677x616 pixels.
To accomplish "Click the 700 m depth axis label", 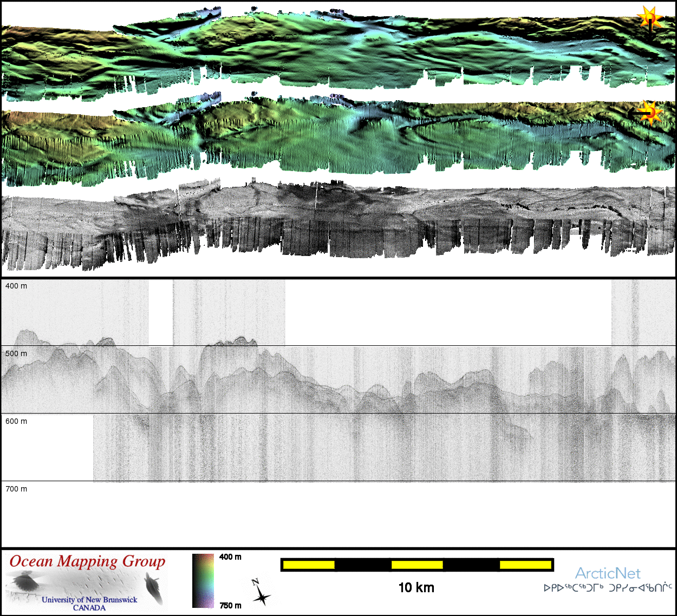I will click(16, 489).
